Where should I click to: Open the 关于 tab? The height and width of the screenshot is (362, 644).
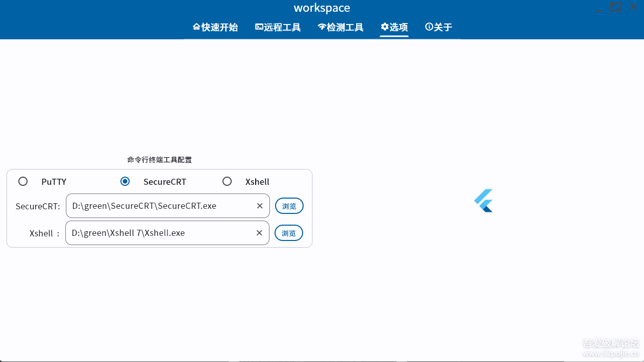(x=439, y=27)
